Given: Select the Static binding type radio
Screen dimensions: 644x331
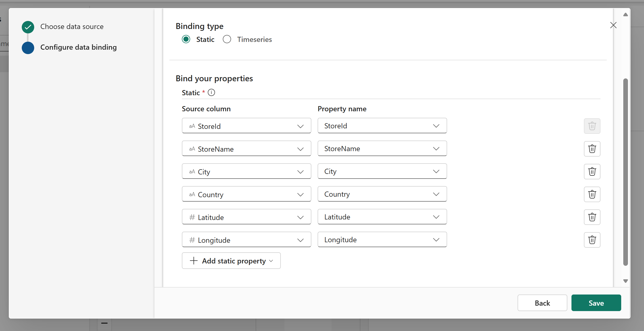Looking at the screenshot, I should tap(186, 39).
